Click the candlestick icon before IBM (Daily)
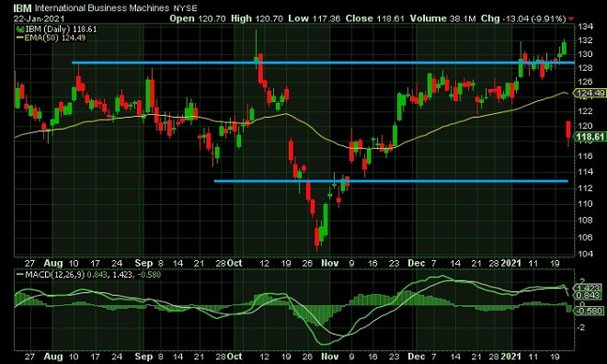 click(x=20, y=29)
